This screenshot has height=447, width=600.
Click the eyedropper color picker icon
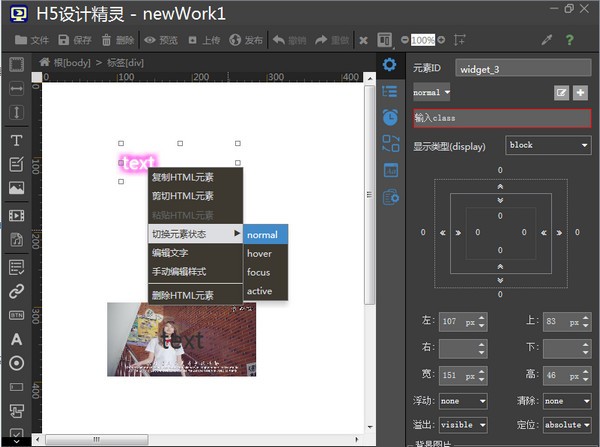click(546, 40)
